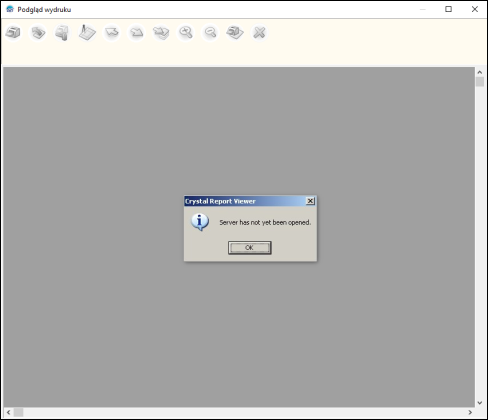Minimize the Podgląd wydruku window
The image size is (488, 420).
423,9
